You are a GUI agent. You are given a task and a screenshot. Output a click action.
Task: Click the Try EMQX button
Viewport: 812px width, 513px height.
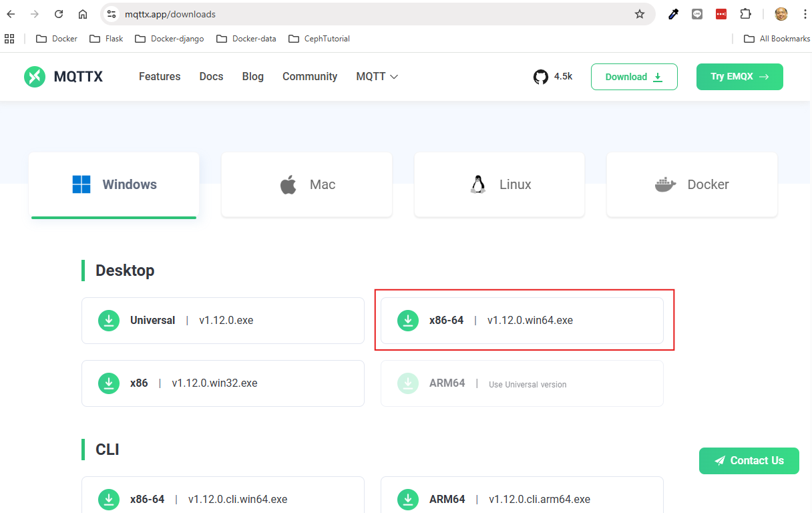click(x=739, y=77)
